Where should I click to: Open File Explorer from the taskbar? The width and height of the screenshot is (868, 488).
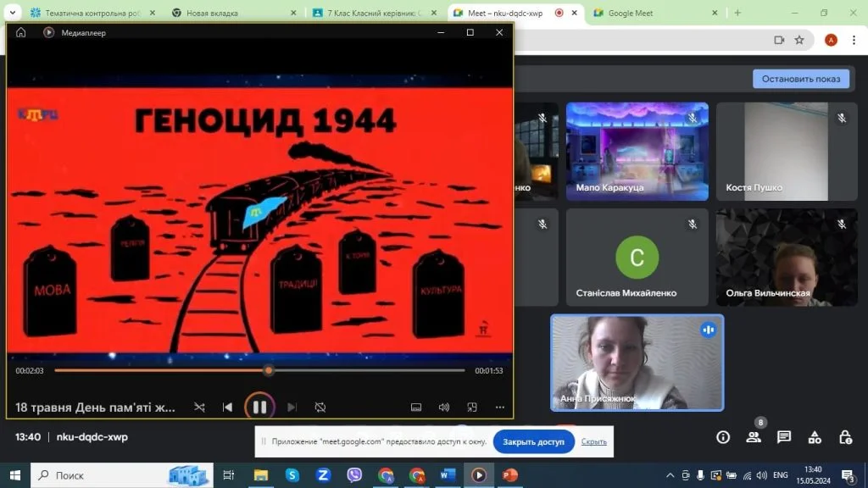pos(261,475)
